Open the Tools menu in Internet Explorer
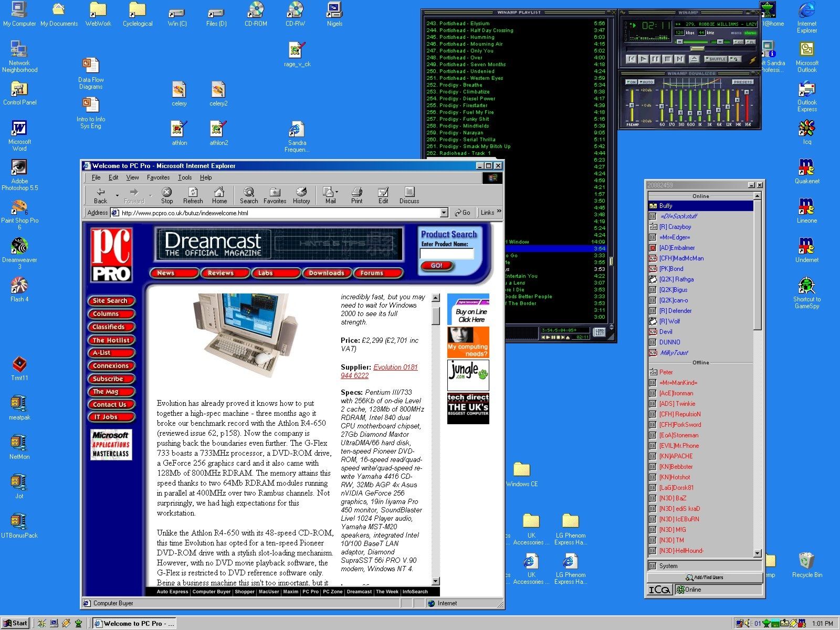The height and width of the screenshot is (630, 840). (185, 177)
